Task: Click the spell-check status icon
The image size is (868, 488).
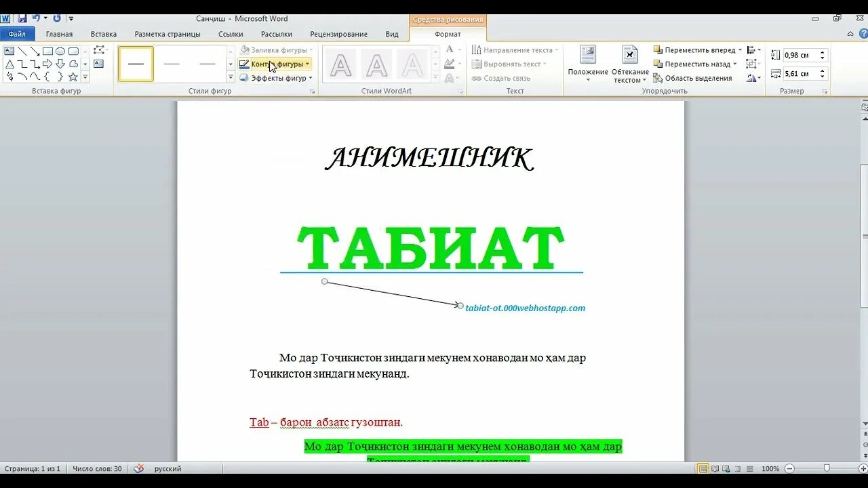Action: pyautogui.click(x=139, y=468)
